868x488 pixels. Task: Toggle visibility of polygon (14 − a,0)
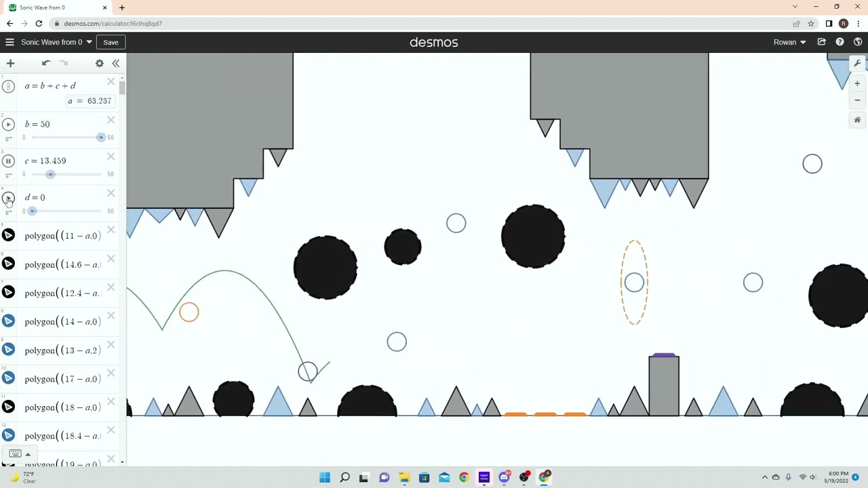[x=8, y=321]
